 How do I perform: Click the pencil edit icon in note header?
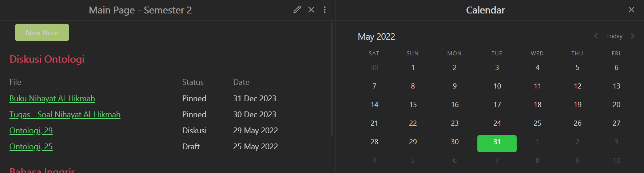click(297, 10)
